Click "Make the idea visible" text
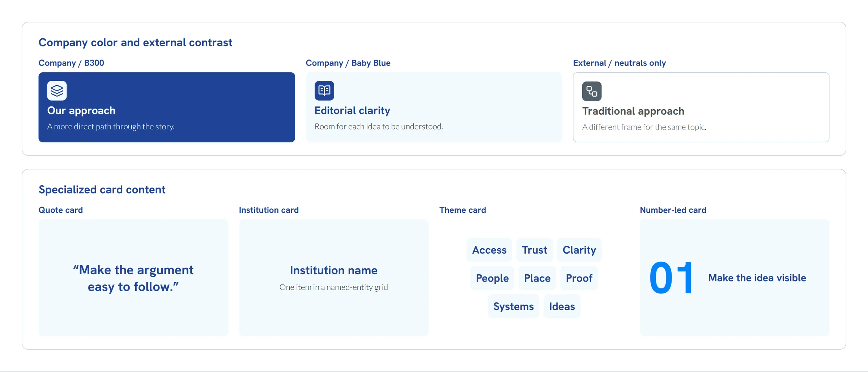 click(x=757, y=278)
